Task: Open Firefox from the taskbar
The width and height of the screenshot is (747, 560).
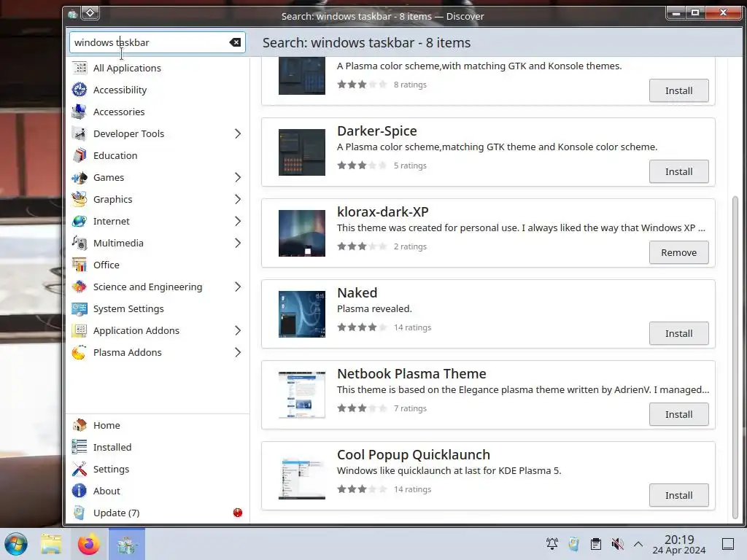Action: click(88, 544)
